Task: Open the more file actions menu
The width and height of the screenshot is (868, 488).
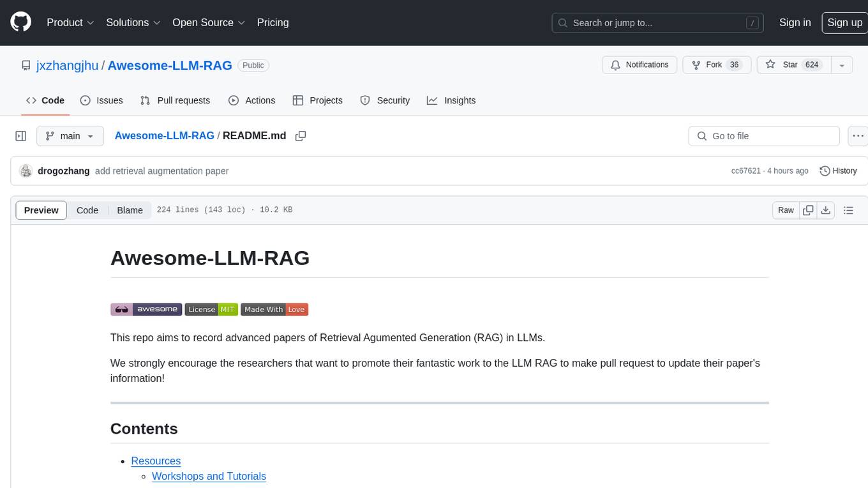Action: [858, 136]
